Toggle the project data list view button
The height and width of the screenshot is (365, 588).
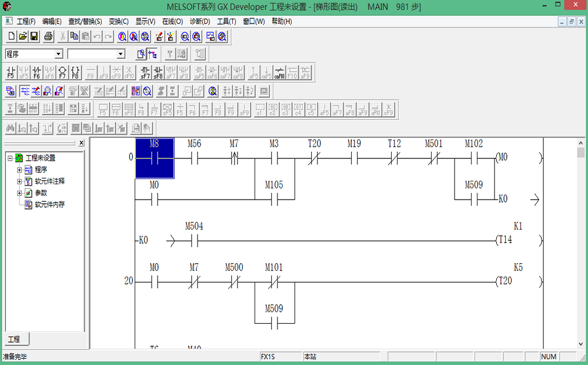[153, 54]
